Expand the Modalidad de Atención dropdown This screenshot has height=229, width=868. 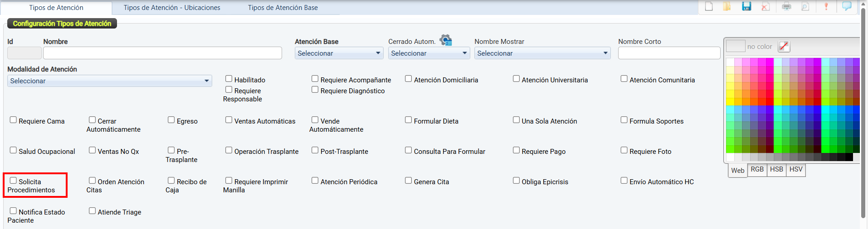point(109,81)
